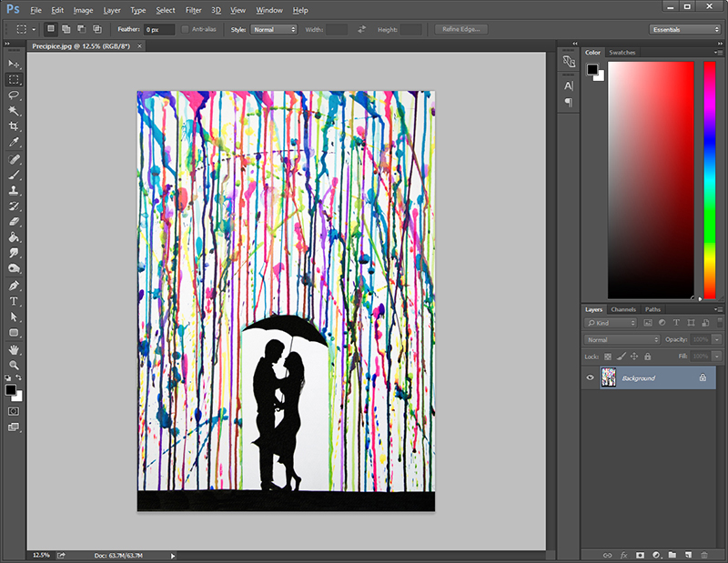Open the Filter menu
The height and width of the screenshot is (563, 728).
[x=193, y=10]
